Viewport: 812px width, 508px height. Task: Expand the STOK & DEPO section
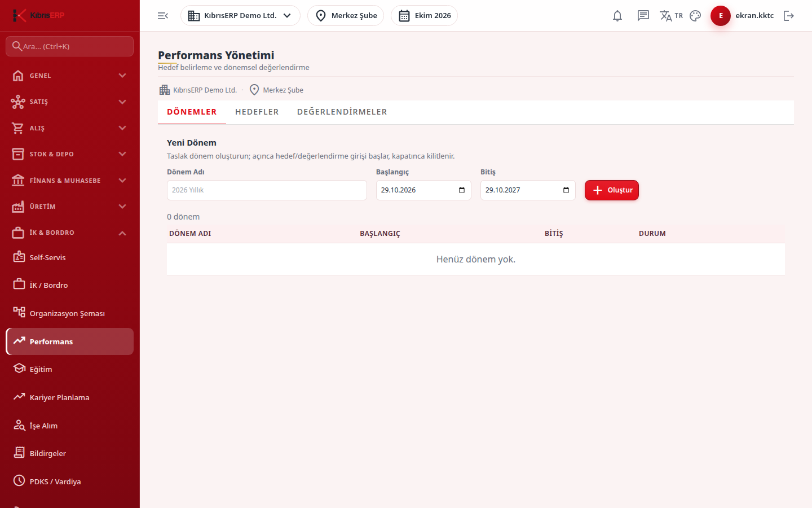70,154
